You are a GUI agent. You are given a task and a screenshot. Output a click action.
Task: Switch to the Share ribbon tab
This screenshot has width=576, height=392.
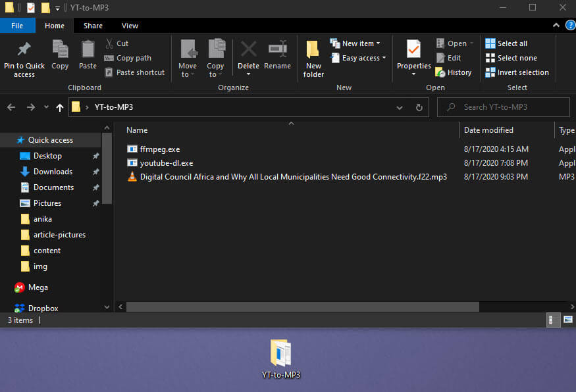pos(93,26)
